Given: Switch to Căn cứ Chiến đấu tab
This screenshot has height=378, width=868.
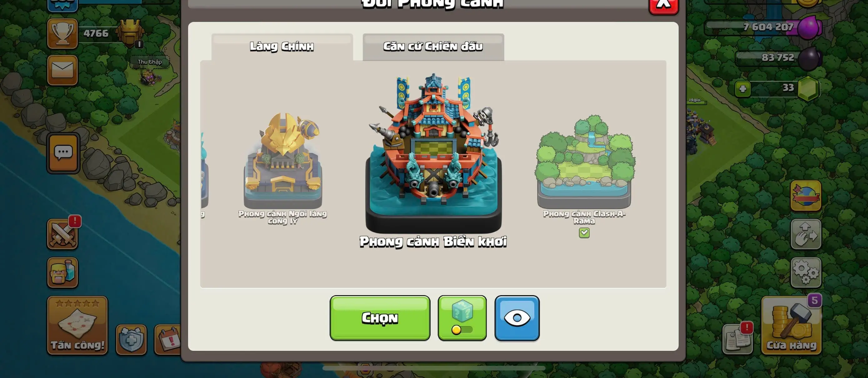Looking at the screenshot, I should point(433,47).
